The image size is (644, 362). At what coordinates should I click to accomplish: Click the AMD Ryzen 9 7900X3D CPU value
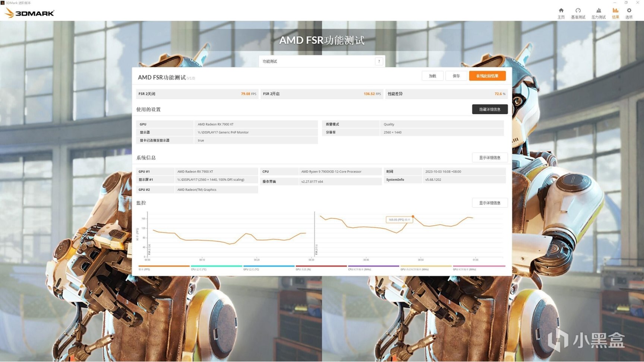pos(331,172)
